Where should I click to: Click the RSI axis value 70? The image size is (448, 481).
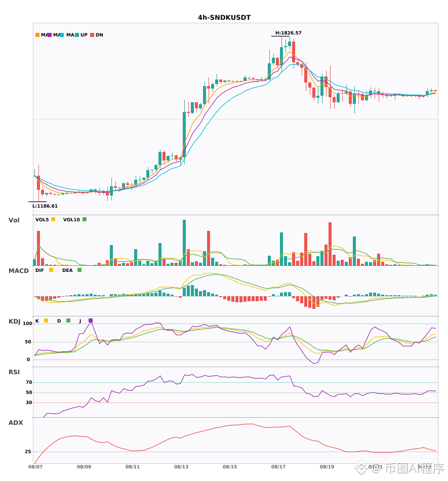coord(29,382)
